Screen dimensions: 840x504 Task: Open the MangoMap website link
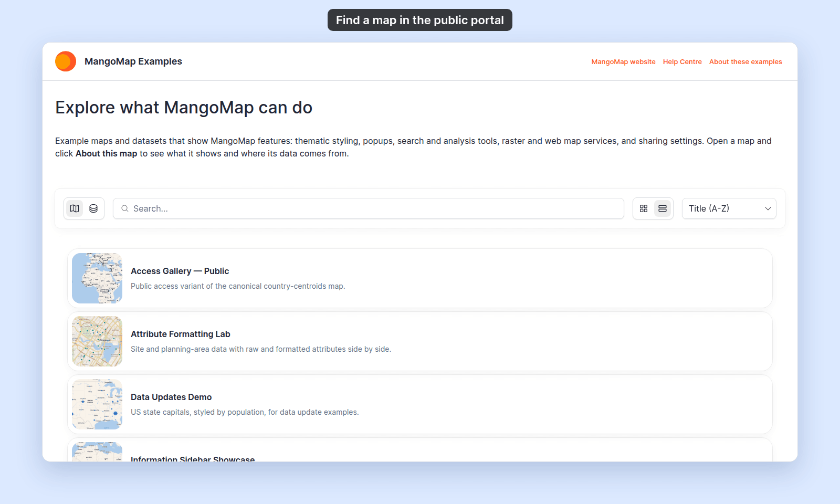pyautogui.click(x=623, y=61)
